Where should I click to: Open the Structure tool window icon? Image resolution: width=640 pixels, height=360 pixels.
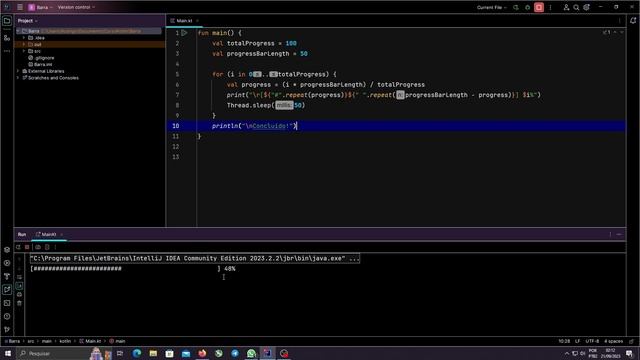pyautogui.click(x=7, y=38)
